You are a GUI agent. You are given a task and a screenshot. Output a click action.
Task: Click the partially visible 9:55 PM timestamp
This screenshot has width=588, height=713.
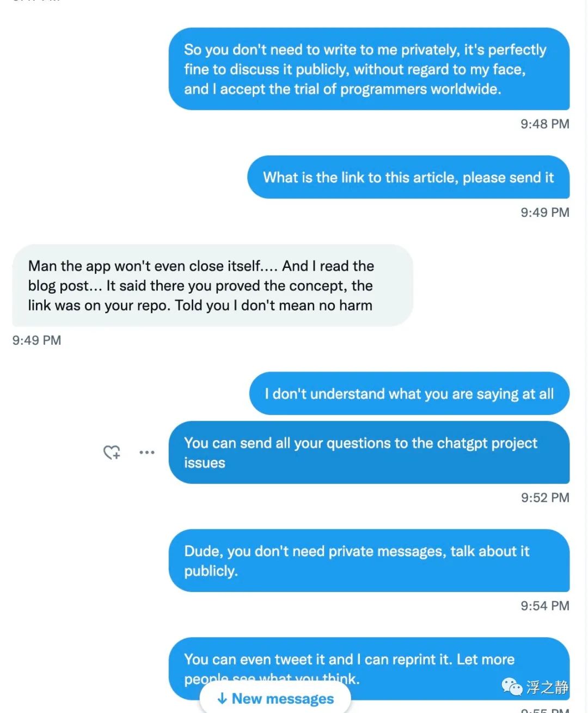tap(544, 710)
